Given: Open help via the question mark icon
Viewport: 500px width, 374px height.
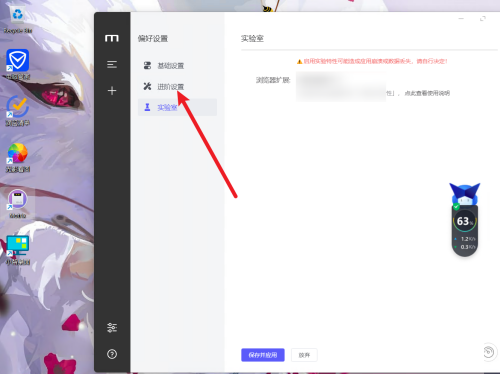Looking at the screenshot, I should (x=112, y=354).
